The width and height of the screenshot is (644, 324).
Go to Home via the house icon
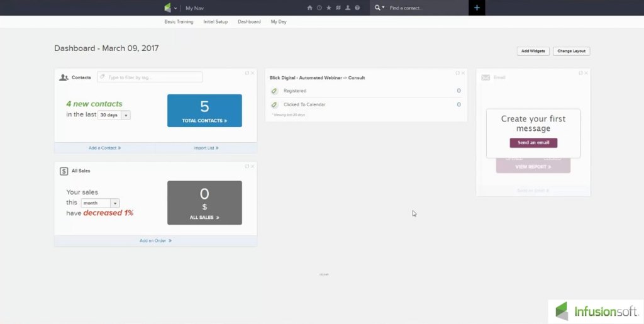[x=309, y=8]
